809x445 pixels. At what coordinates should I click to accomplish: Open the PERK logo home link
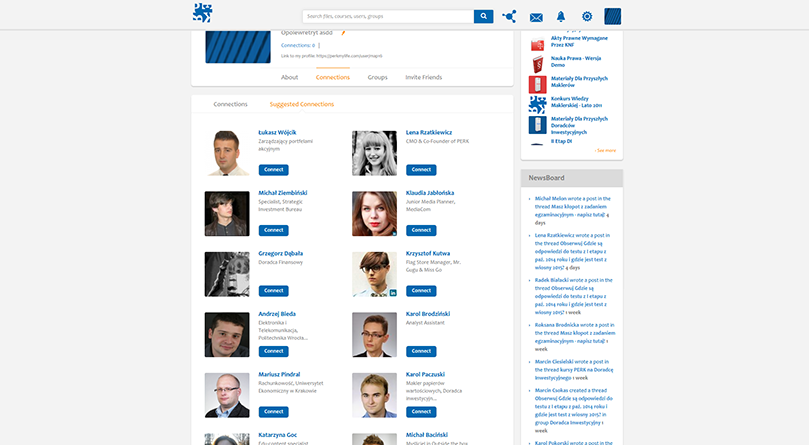coord(202,13)
